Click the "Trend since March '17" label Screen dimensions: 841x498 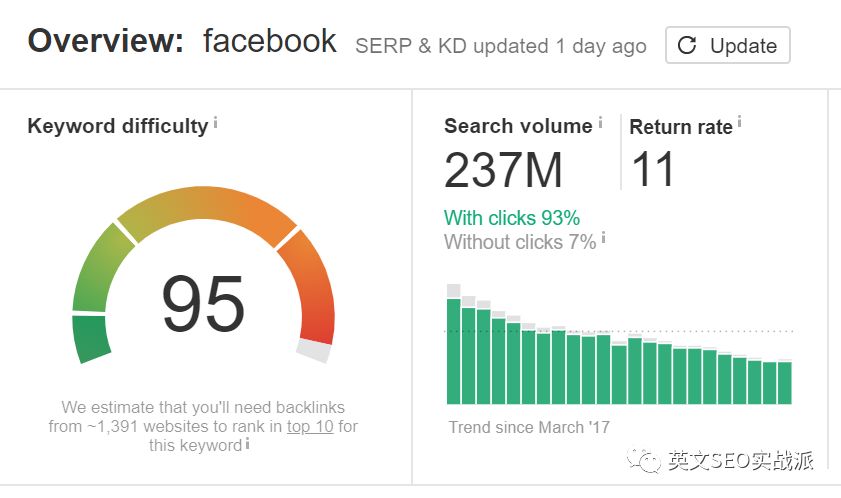coord(529,428)
